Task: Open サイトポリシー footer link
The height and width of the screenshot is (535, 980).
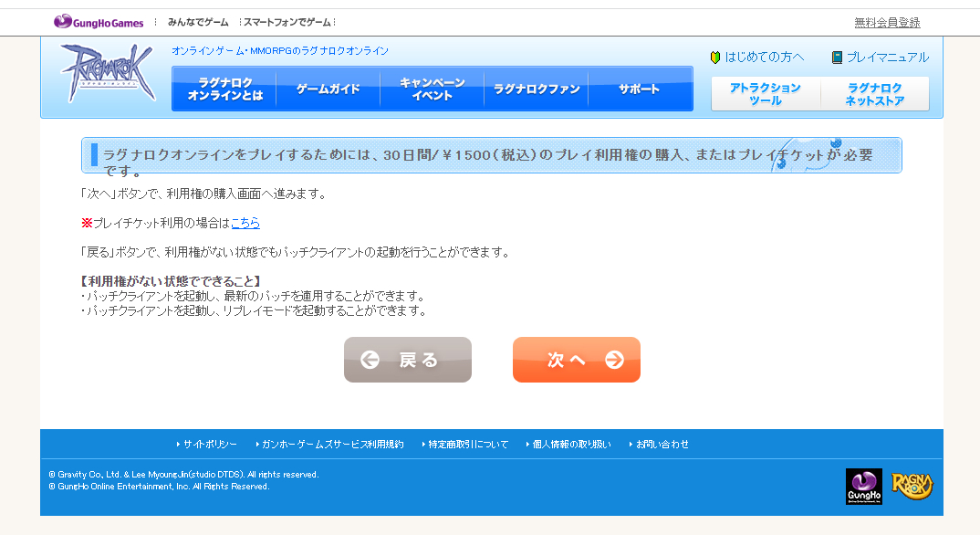Action: tap(210, 445)
